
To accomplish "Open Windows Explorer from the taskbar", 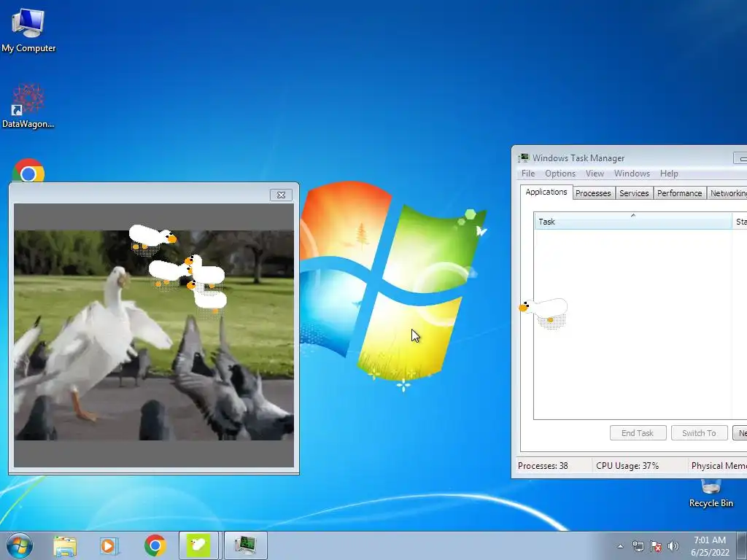I will coord(65,545).
